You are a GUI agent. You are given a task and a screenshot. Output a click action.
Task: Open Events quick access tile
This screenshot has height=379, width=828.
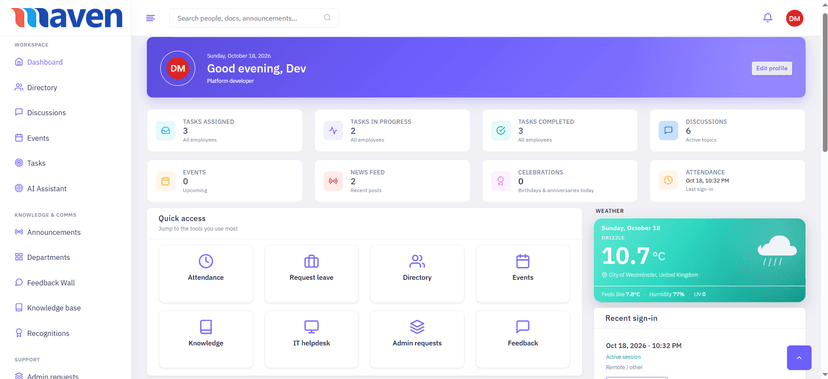coord(523,273)
